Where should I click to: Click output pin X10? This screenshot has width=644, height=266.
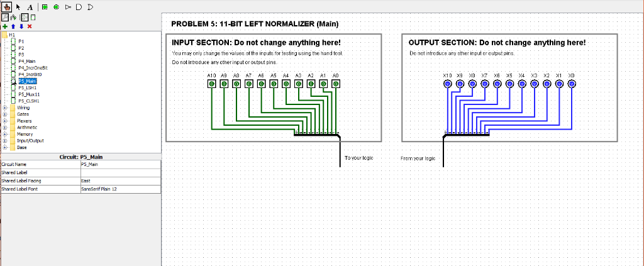[448, 84]
